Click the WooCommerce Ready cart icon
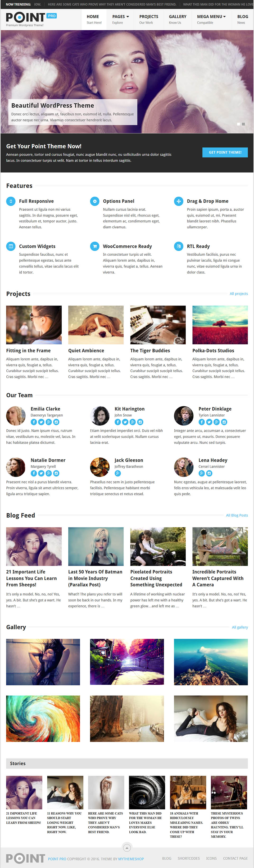Screen dimensions: 254x868 pyautogui.click(x=94, y=246)
